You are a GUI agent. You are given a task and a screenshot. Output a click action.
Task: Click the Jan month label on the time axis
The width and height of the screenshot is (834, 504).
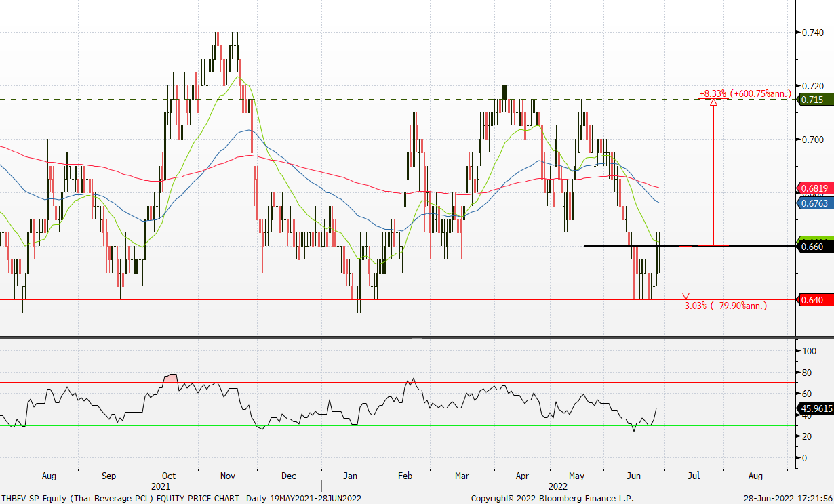pyautogui.click(x=349, y=476)
